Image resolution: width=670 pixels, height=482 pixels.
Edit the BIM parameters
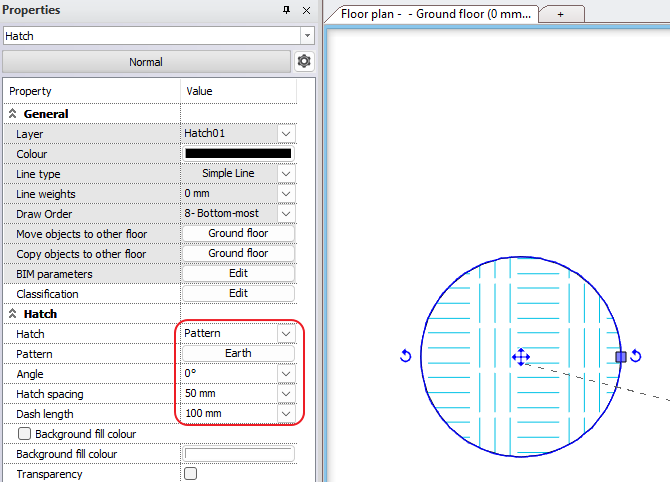coord(238,274)
